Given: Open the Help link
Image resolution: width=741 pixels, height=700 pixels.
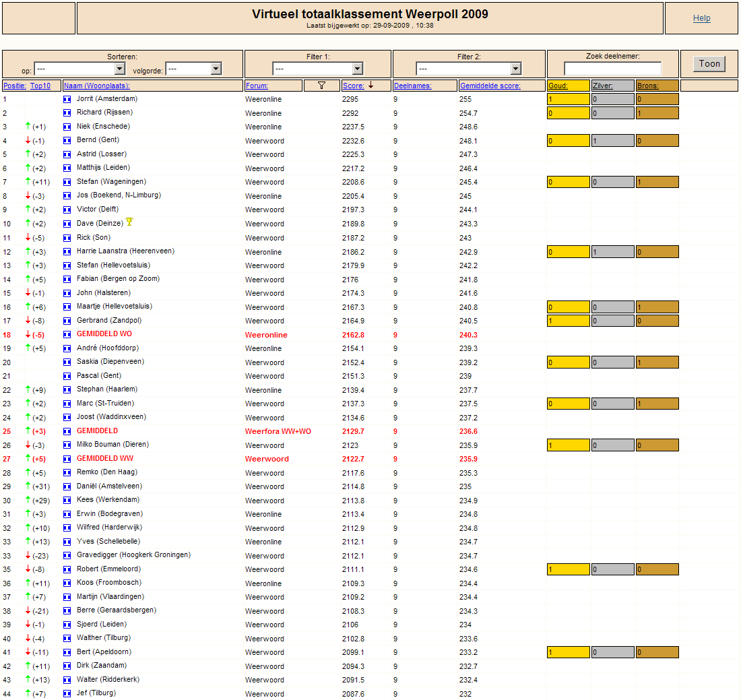Looking at the screenshot, I should (x=701, y=18).
